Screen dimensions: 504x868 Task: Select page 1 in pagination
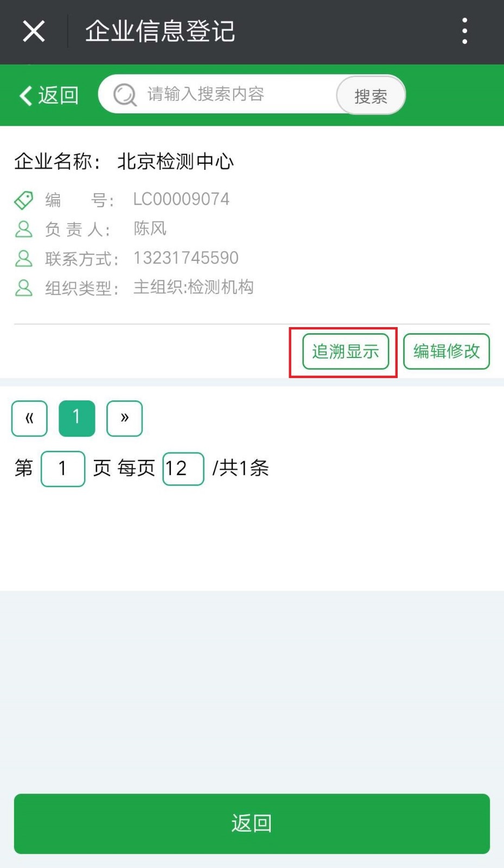pyautogui.click(x=77, y=418)
